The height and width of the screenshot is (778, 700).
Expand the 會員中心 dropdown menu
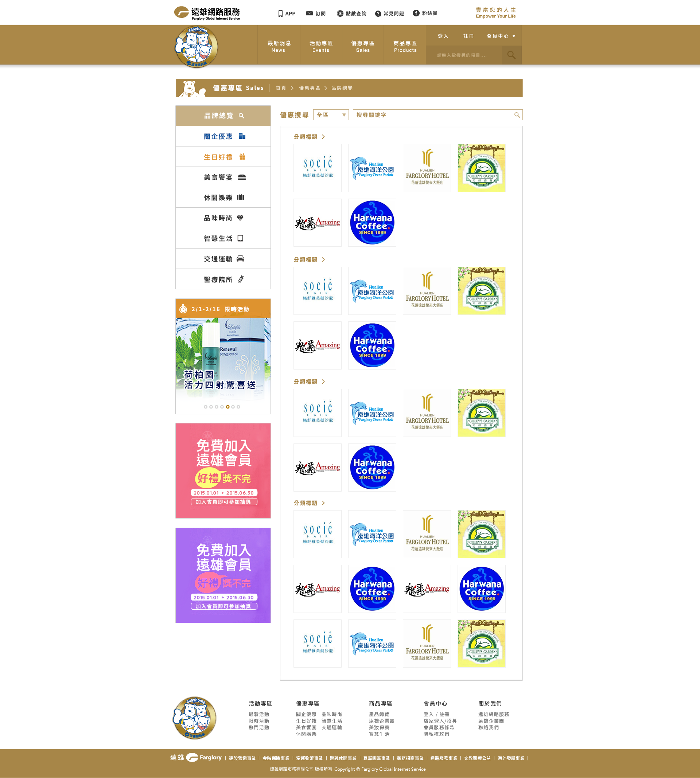click(x=501, y=36)
